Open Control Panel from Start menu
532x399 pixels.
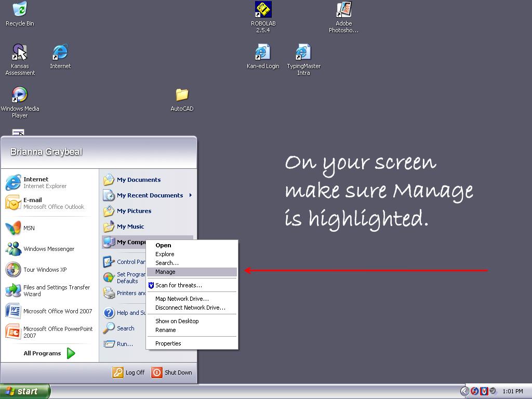[x=124, y=262]
